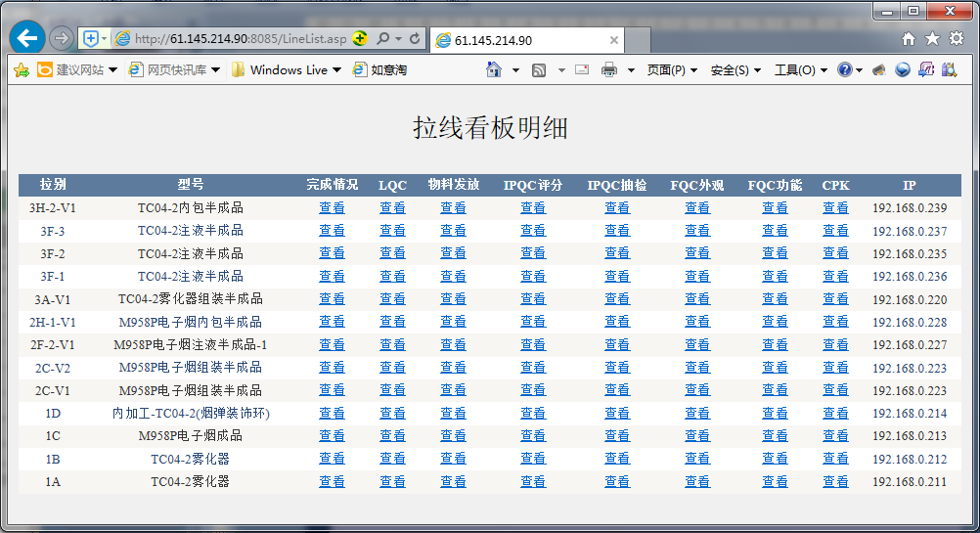This screenshot has width=980, height=533.
Task: Expand the 页面(P) dropdown menu
Action: [672, 69]
